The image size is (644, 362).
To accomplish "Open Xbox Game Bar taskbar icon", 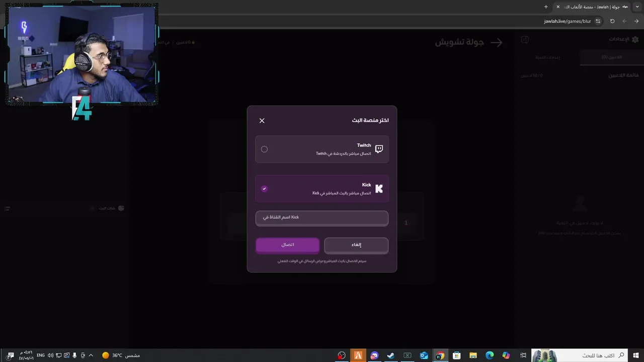I will [x=408, y=355].
